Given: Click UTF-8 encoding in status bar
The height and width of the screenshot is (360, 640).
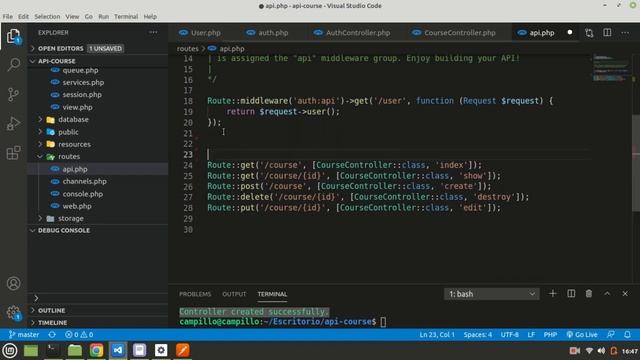Looking at the screenshot, I should coord(510,334).
